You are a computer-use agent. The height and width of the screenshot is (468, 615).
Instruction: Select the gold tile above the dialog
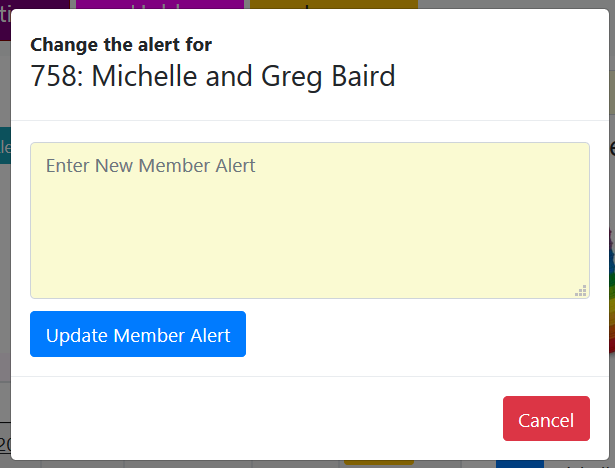tap(332, 4)
